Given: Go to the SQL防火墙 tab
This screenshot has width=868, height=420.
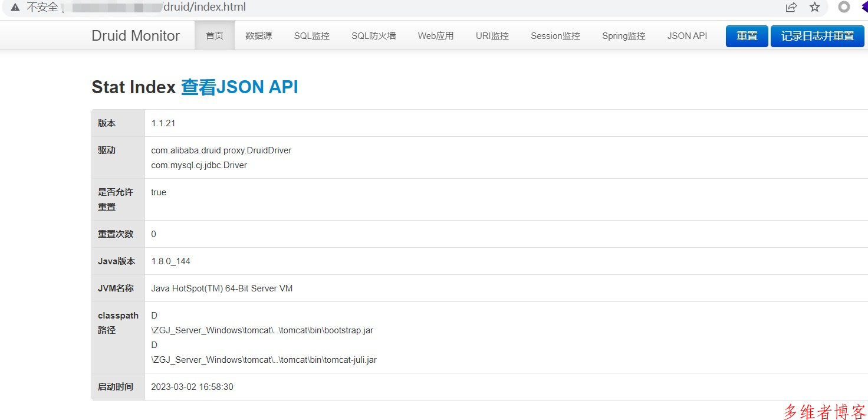Looking at the screenshot, I should pyautogui.click(x=374, y=35).
